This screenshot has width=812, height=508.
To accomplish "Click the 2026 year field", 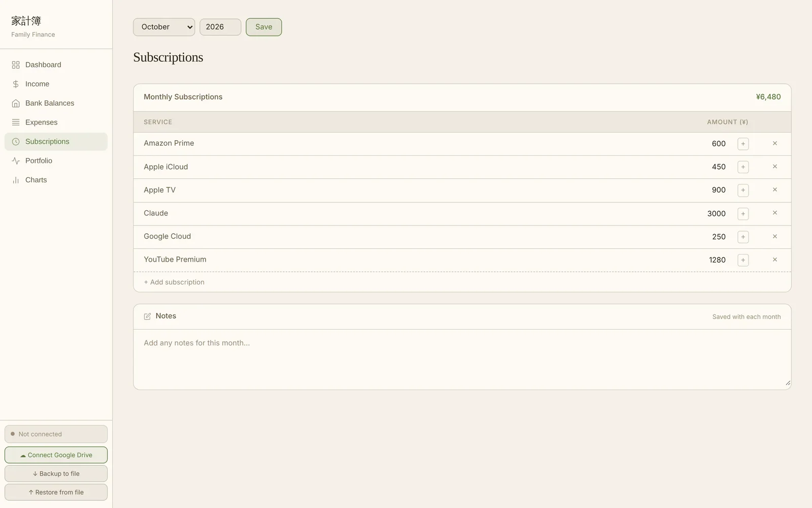I will tap(220, 27).
